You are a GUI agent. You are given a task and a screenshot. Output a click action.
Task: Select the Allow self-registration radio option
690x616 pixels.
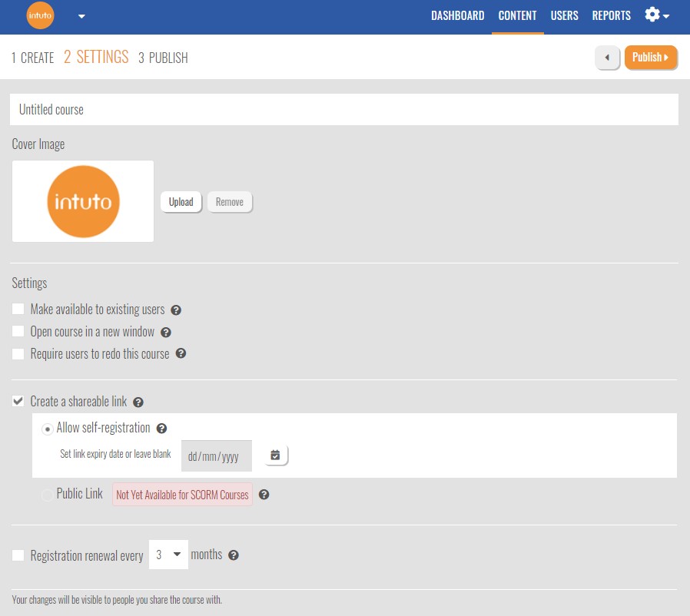(x=48, y=429)
